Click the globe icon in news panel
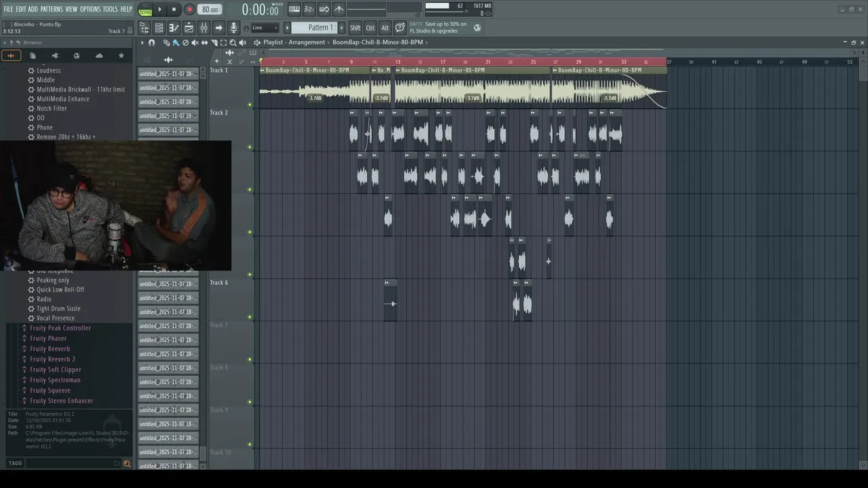The height and width of the screenshot is (488, 868). (477, 28)
